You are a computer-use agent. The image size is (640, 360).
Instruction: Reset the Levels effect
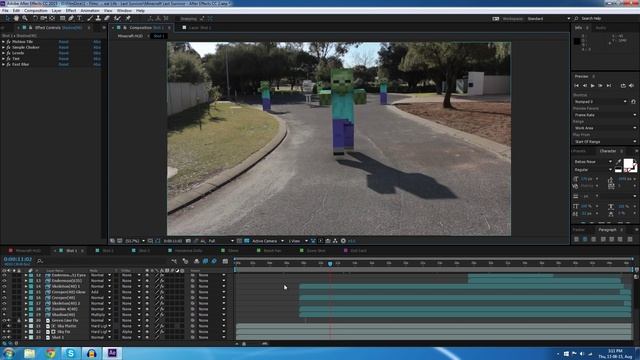(64, 53)
